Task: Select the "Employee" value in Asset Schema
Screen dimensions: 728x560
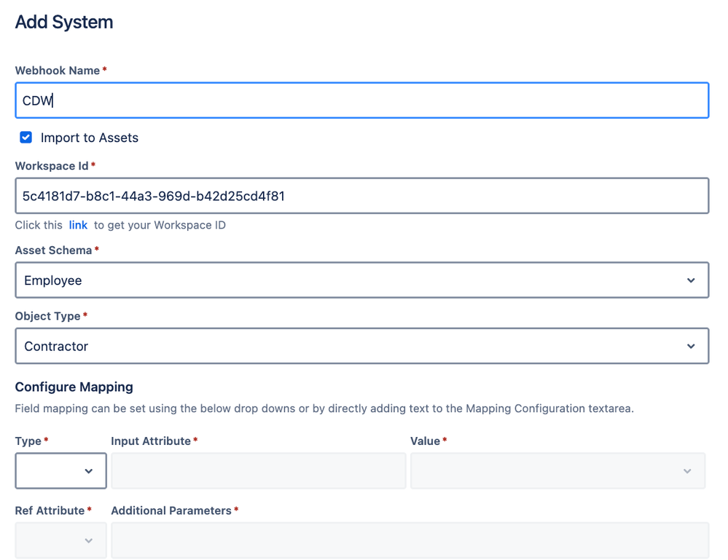Action: 53,280
